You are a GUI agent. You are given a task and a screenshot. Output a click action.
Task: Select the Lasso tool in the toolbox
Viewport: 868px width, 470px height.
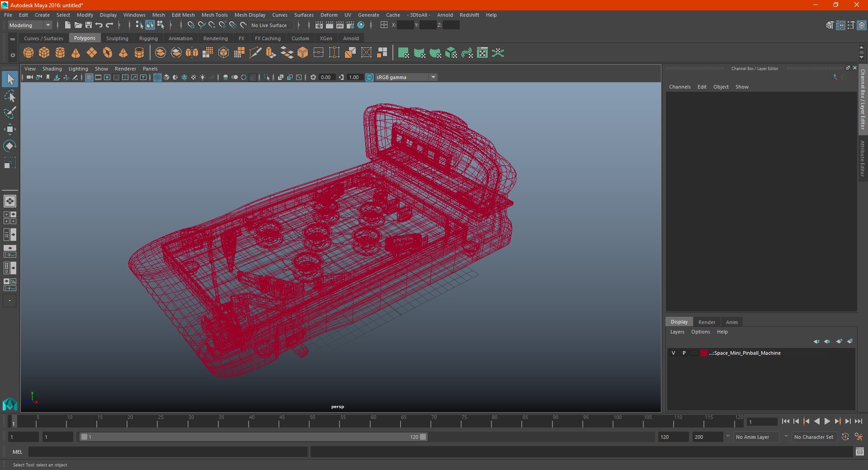9,96
